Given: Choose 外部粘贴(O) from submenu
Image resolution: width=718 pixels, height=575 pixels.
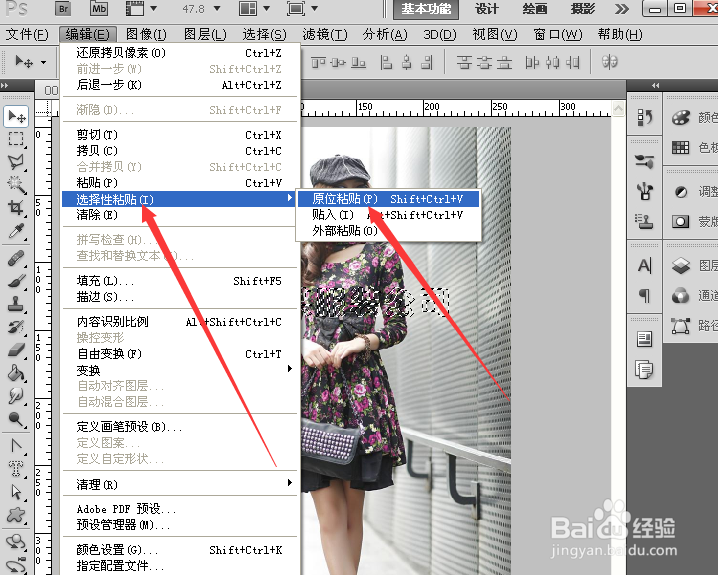Looking at the screenshot, I should click(x=388, y=230).
